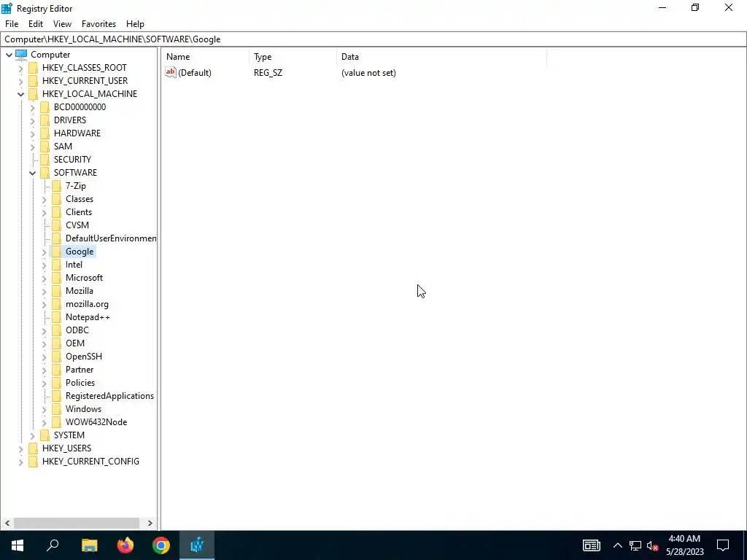
Task: Click tree pane scroll right arrow
Action: [x=150, y=523]
